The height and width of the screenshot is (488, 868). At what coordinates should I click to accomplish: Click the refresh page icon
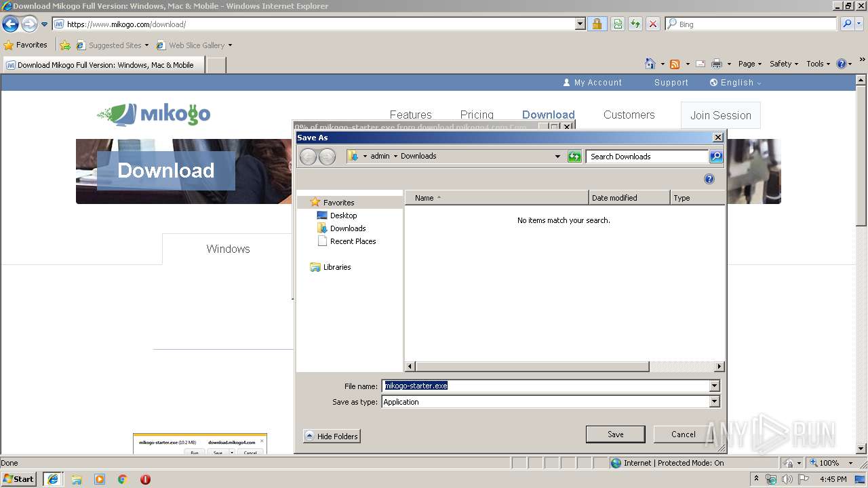(635, 24)
